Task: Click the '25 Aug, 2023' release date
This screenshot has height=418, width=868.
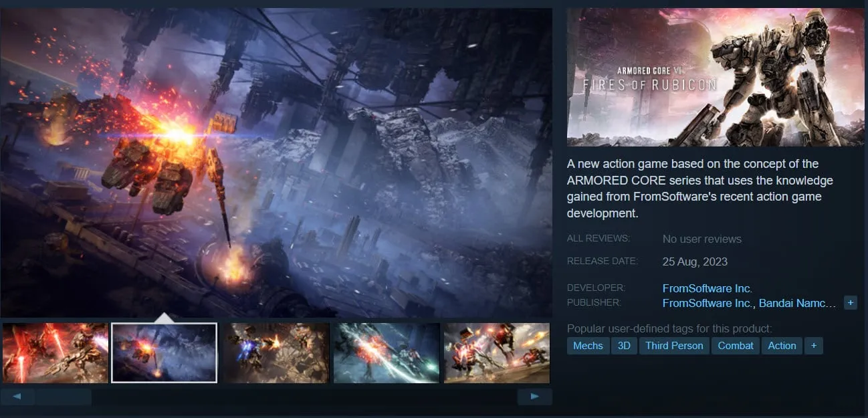Action: [x=695, y=262]
